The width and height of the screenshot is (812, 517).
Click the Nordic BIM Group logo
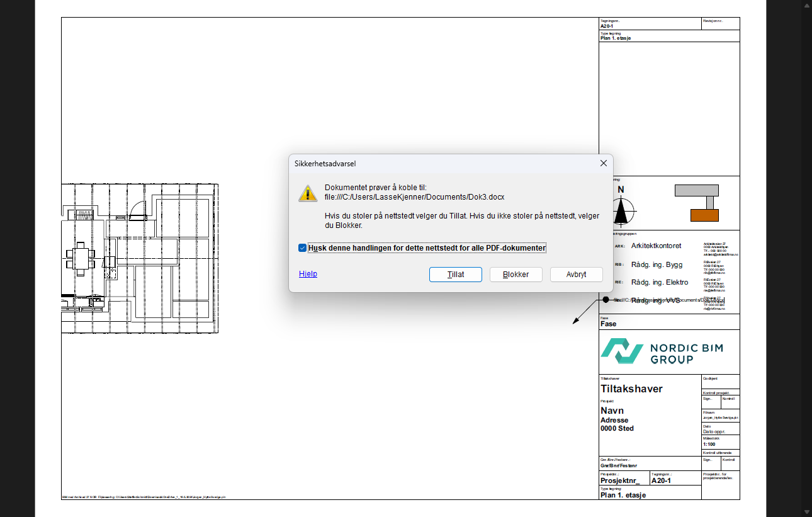[661, 351]
